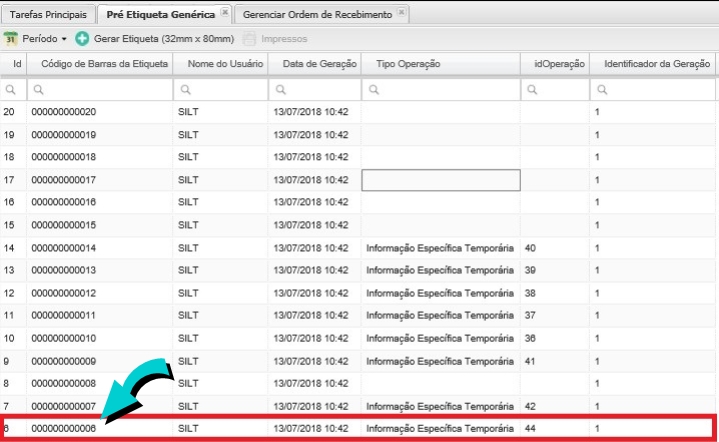Open the Gerenciar Ordem de Recebimento tab
The height and width of the screenshot is (442, 719).
tap(317, 15)
